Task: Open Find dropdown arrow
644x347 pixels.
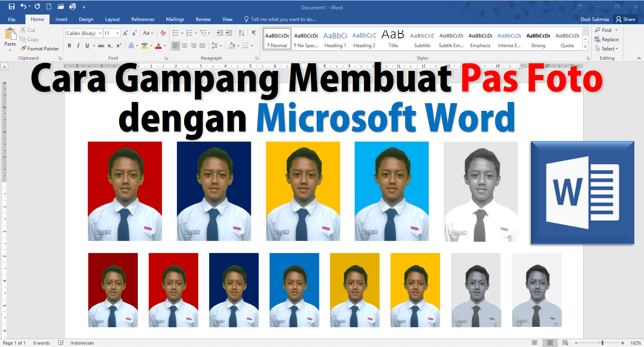Action: pyautogui.click(x=616, y=30)
